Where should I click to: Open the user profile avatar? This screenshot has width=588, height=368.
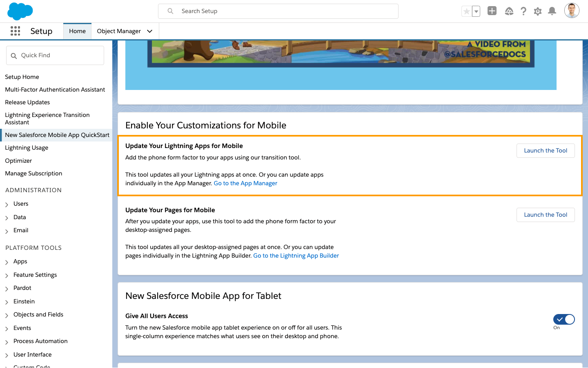[x=572, y=10]
